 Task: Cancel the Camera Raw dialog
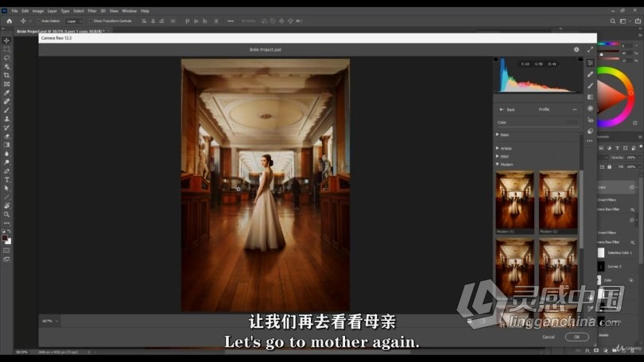click(x=549, y=337)
